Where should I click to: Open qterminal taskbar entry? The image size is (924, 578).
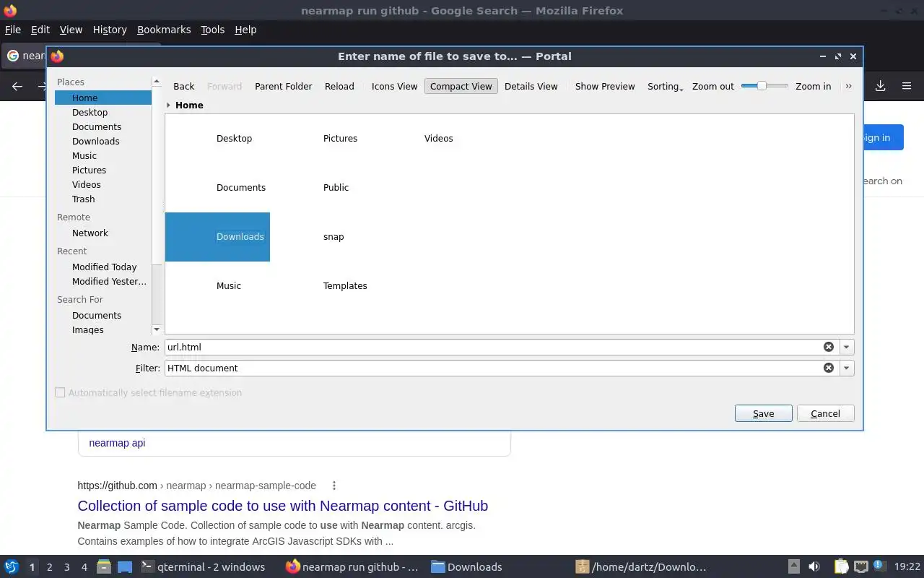203,567
